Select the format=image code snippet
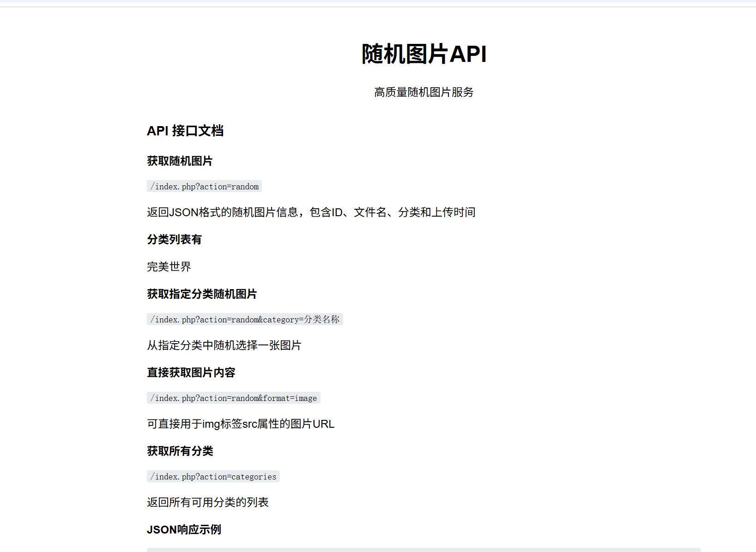The height and width of the screenshot is (552, 756). 233,398
